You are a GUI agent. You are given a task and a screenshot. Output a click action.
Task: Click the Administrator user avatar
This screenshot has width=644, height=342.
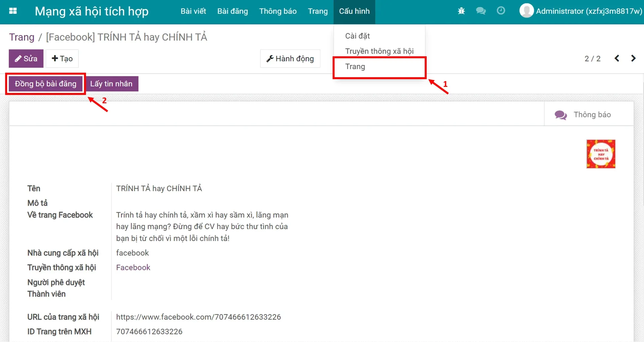point(526,11)
